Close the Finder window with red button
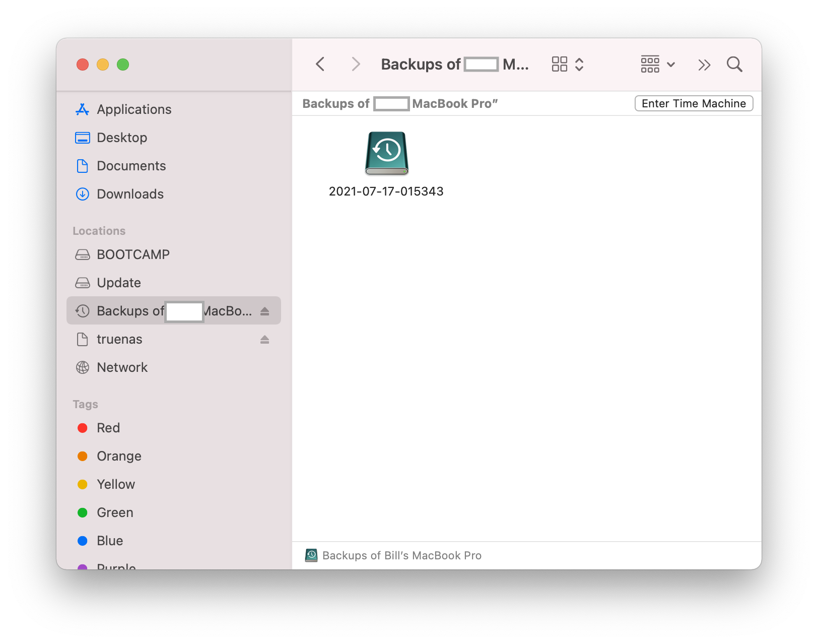 pyautogui.click(x=83, y=65)
